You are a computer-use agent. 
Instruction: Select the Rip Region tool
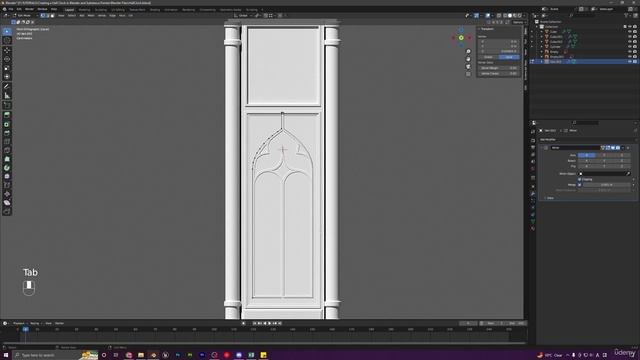click(x=7, y=211)
